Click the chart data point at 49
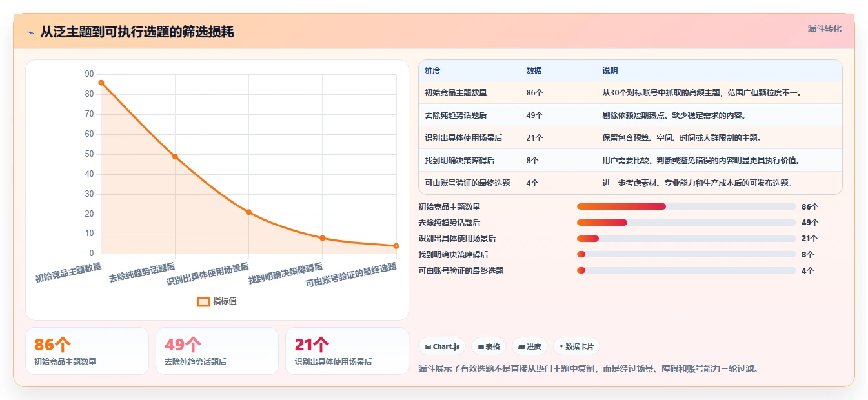Screen dimensions: 868x400 [x=175, y=156]
